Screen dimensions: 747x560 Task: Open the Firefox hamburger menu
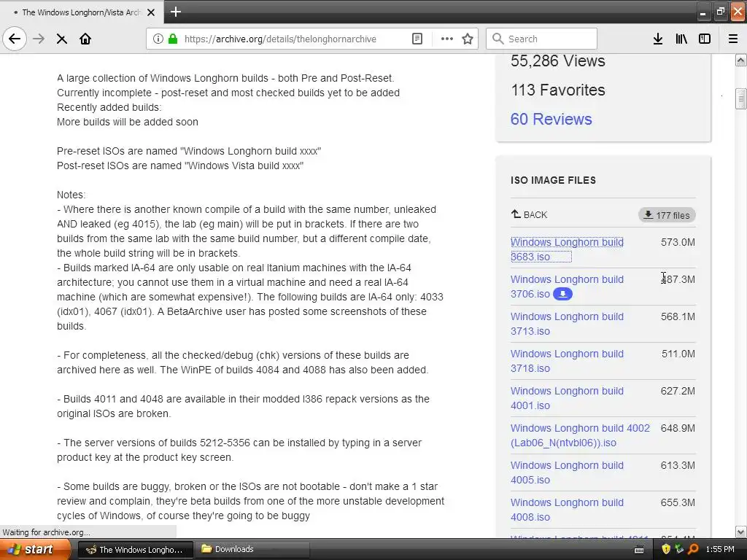[x=732, y=39]
